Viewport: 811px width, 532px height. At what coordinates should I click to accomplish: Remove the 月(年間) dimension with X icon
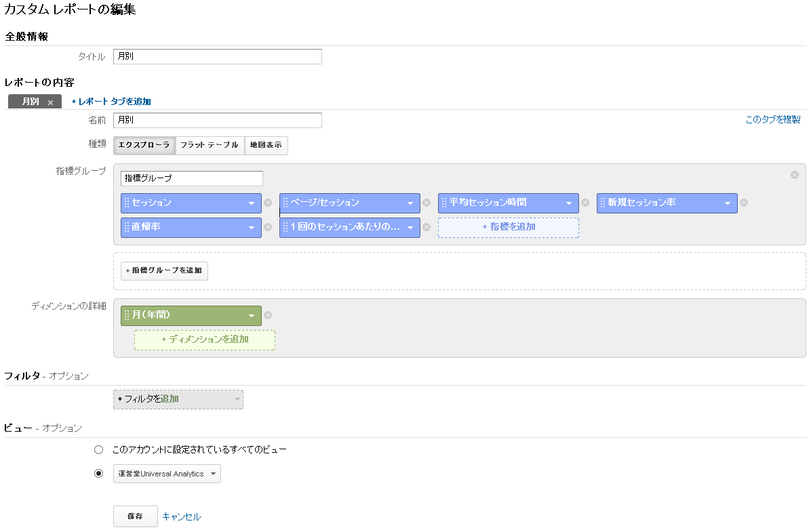coord(268,315)
